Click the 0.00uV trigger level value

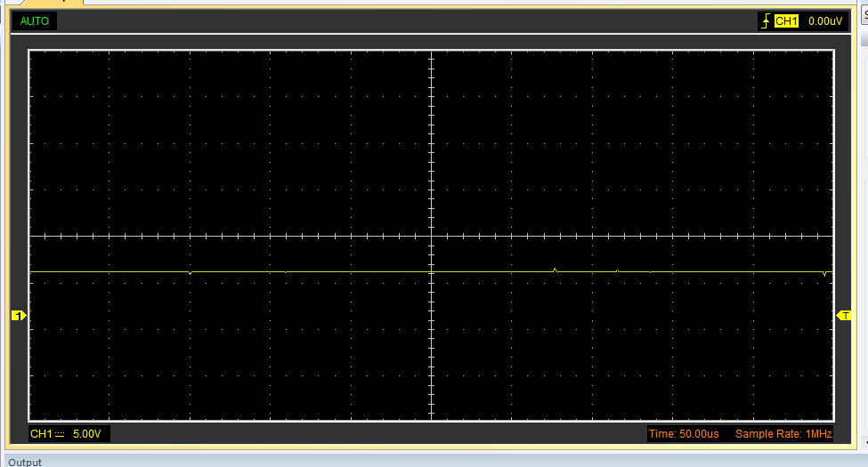coord(824,21)
